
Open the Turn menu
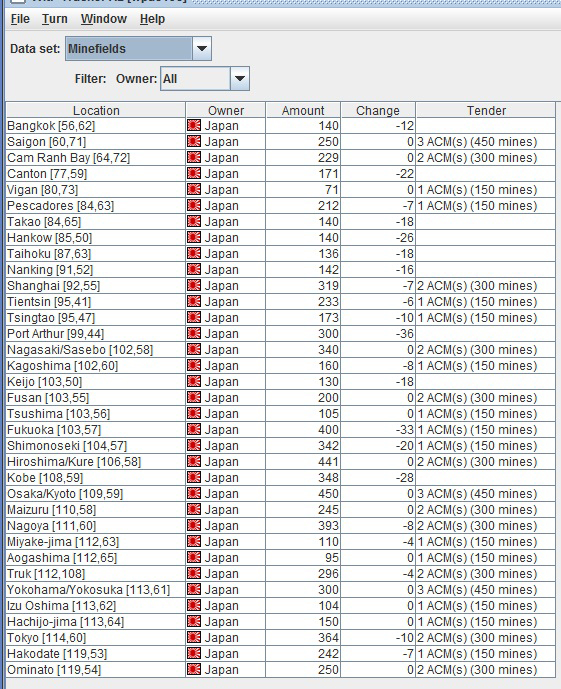(54, 19)
